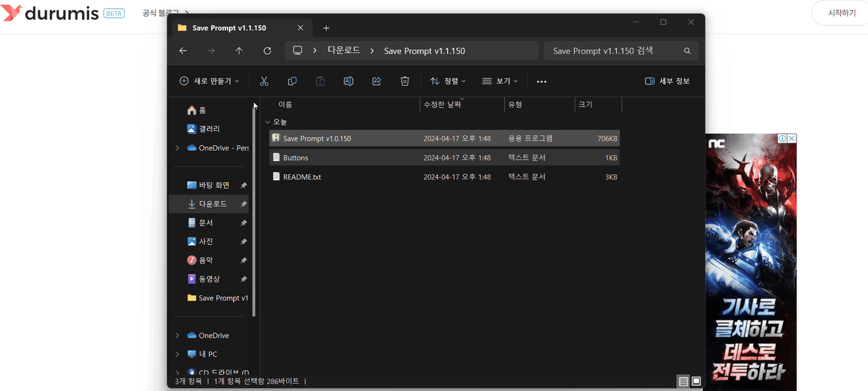Click the 3KB size cell

point(611,177)
